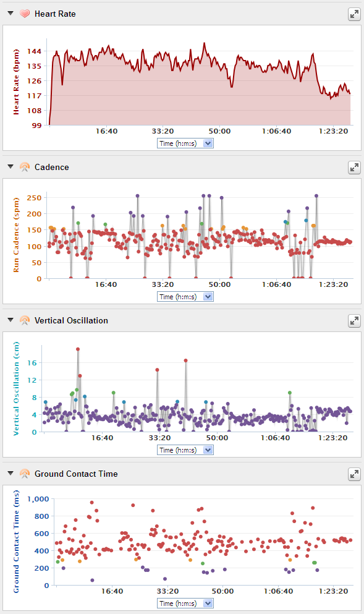The height and width of the screenshot is (614, 364).
Task: Collapse the Ground Contact Time panel triangle
Action: click(11, 474)
